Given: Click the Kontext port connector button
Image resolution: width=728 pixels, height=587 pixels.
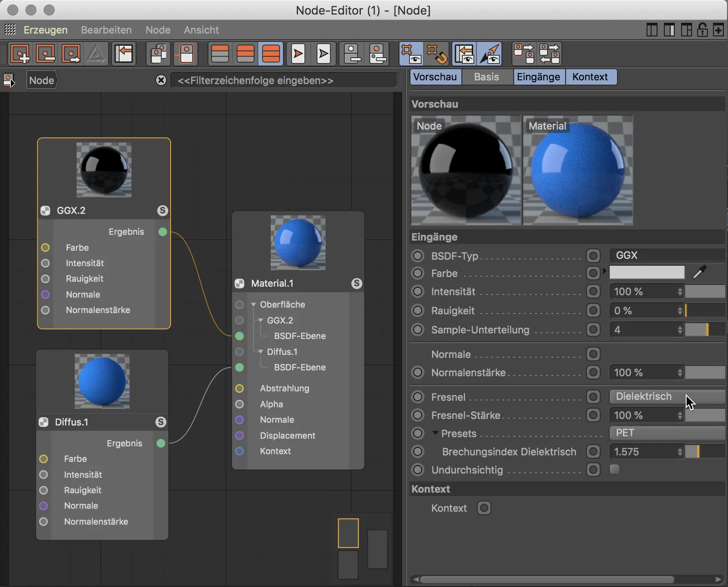Looking at the screenshot, I should [484, 508].
